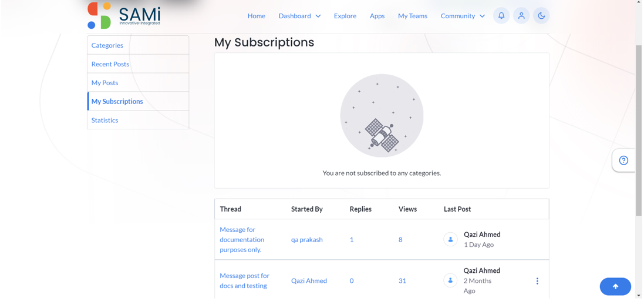Click Qazi Ahmed avatar in second row
The height and width of the screenshot is (301, 644).
450,280
